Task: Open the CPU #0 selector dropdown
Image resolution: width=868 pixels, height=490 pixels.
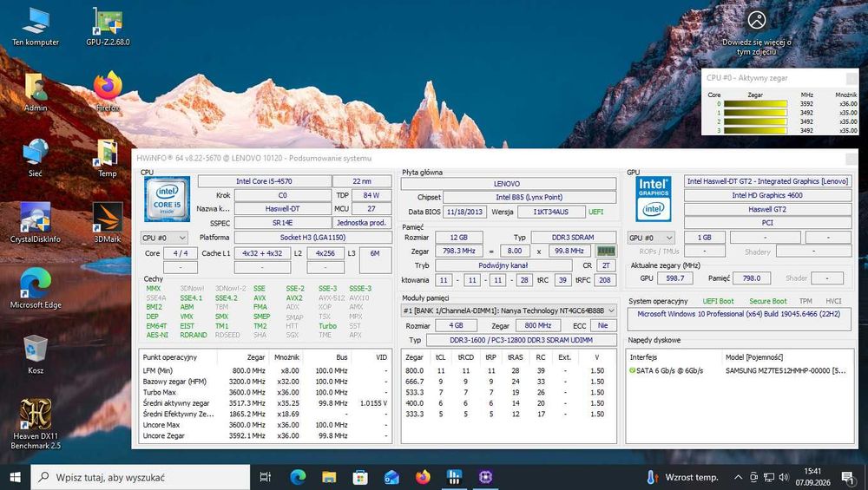Action: 164,238
